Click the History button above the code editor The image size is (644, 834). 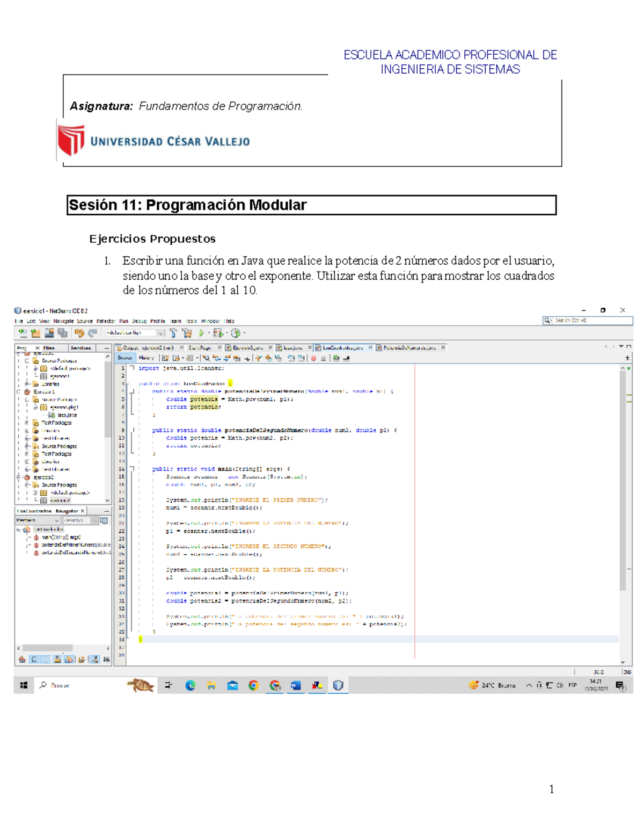[x=147, y=358]
